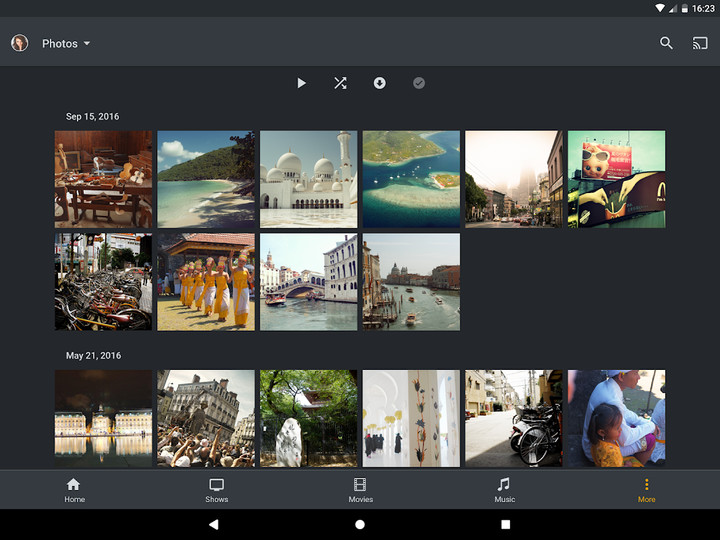Open the Movies tab
This screenshot has width=720, height=540.
360,490
